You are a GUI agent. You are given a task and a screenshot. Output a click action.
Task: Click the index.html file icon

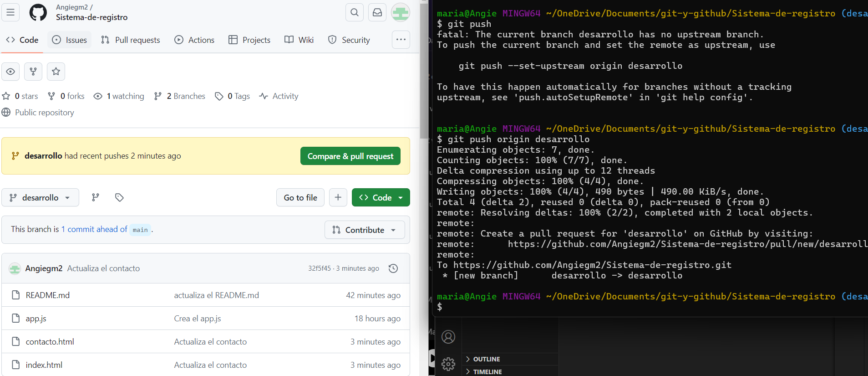pyautogui.click(x=16, y=365)
